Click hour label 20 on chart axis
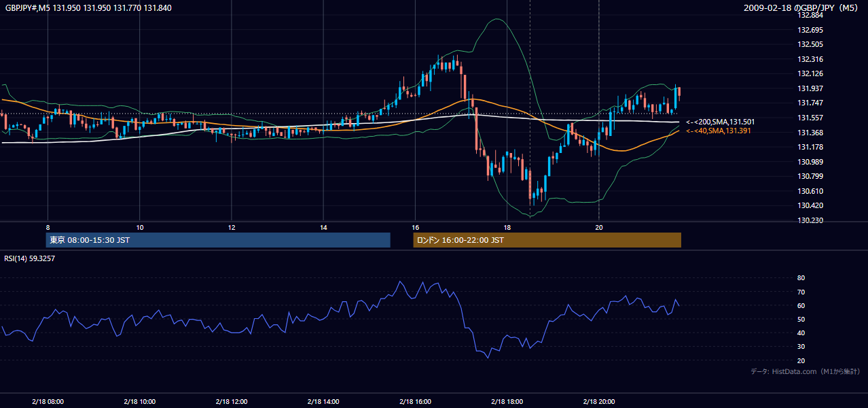The image size is (868, 408). coord(598,227)
